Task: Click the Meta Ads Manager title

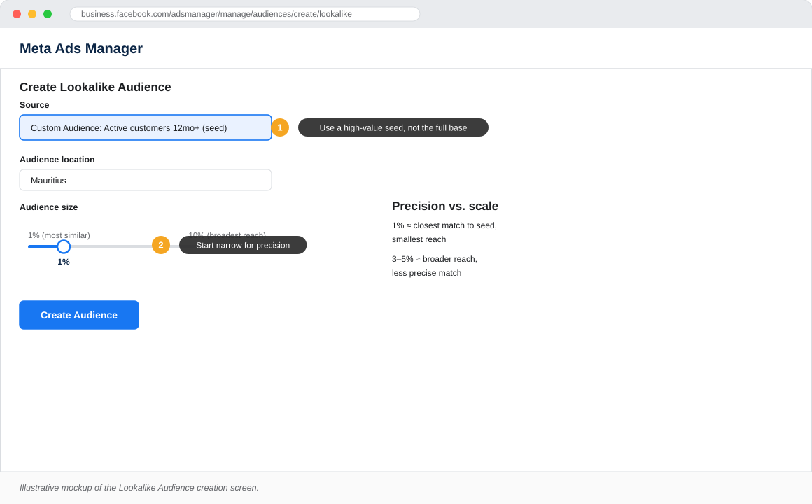Action: [81, 48]
